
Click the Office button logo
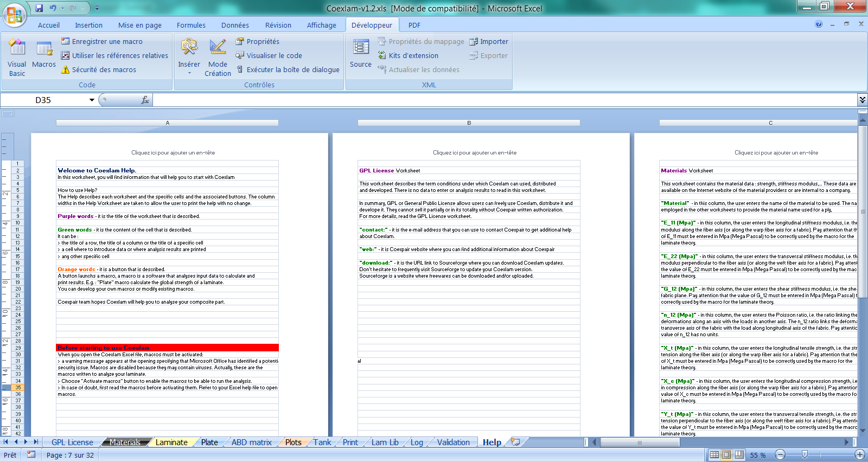[x=15, y=15]
